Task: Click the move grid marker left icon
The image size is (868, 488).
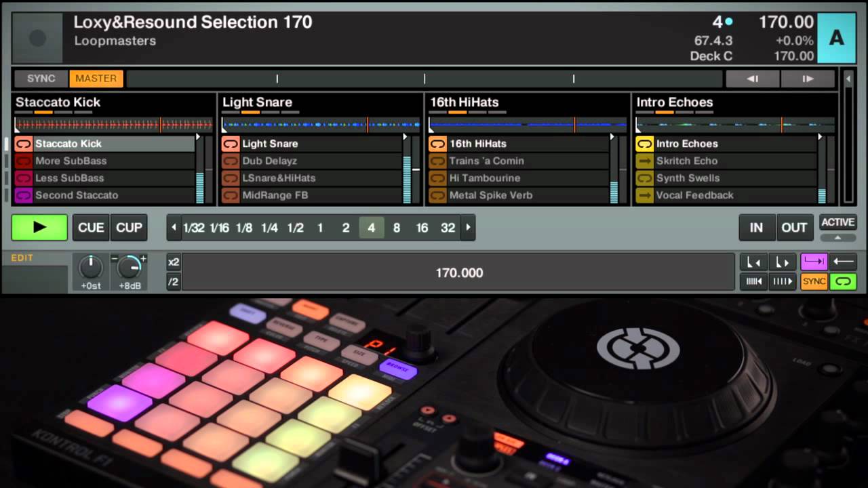Action: click(x=753, y=262)
